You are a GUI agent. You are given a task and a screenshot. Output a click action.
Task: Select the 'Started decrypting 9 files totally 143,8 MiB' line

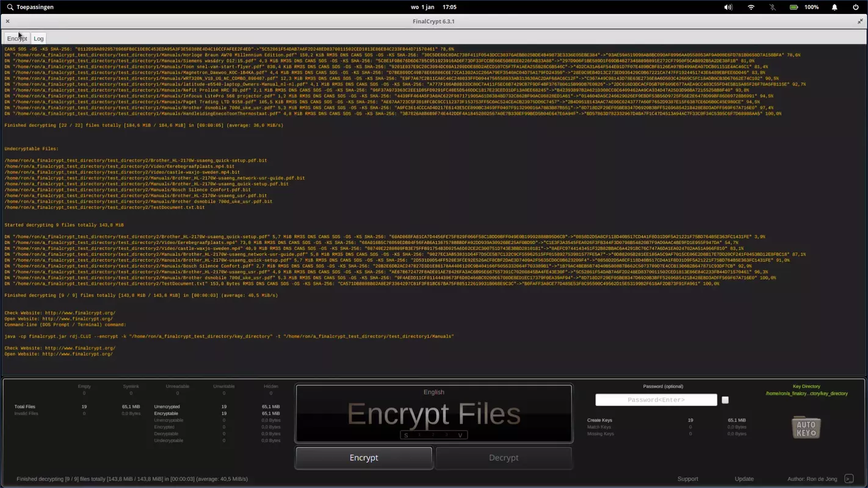coord(64,225)
